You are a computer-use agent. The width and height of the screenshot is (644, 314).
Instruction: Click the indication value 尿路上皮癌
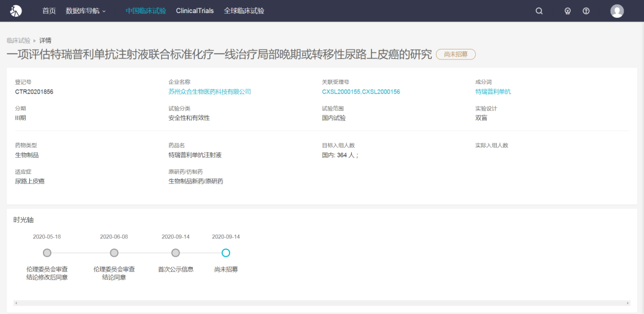tap(30, 181)
